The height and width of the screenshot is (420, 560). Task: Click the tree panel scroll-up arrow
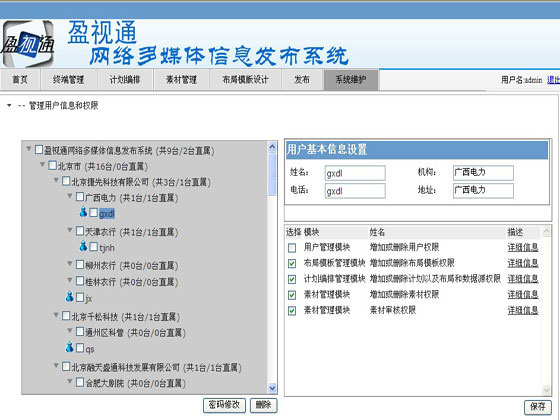pos(272,146)
